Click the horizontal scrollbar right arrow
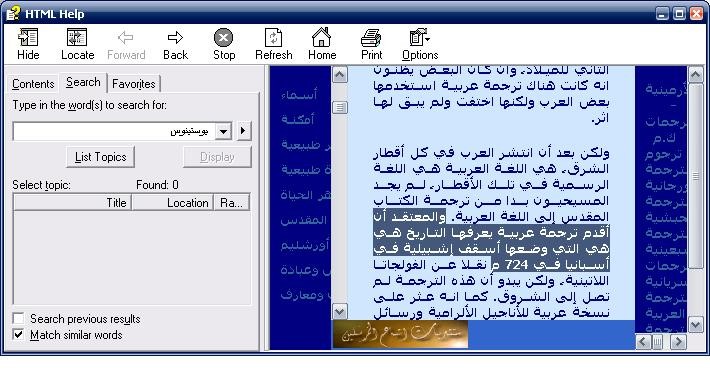The height and width of the screenshot is (384, 710). (x=678, y=342)
